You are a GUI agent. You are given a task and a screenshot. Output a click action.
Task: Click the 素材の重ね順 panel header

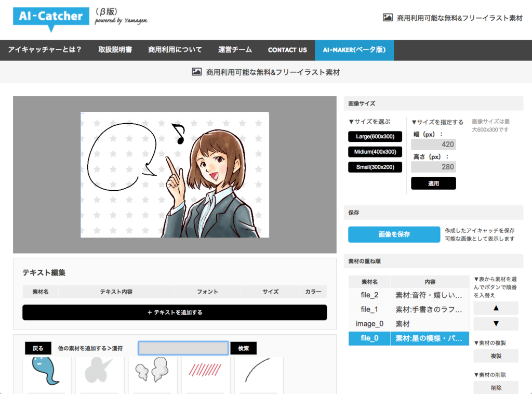point(433,261)
